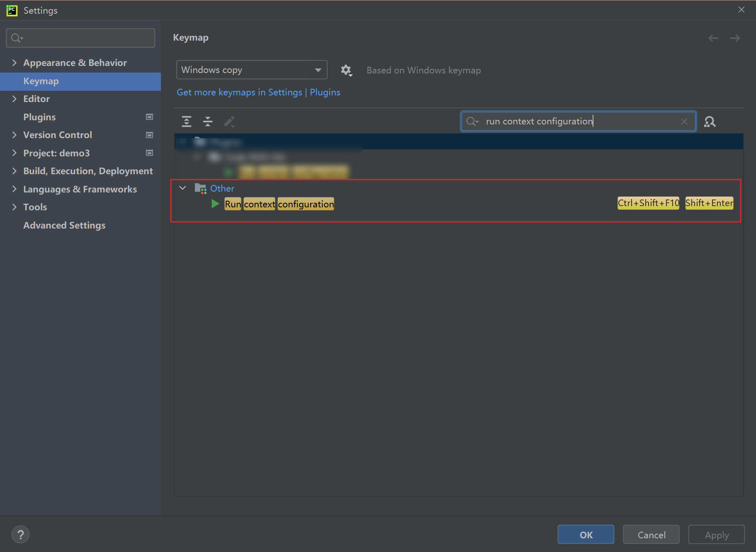The width and height of the screenshot is (756, 552).
Task: Navigate back with the left arrow
Action: 713,38
